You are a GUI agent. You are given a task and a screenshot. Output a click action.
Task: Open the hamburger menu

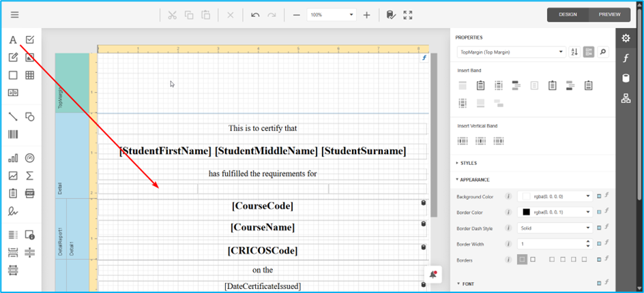tap(15, 15)
